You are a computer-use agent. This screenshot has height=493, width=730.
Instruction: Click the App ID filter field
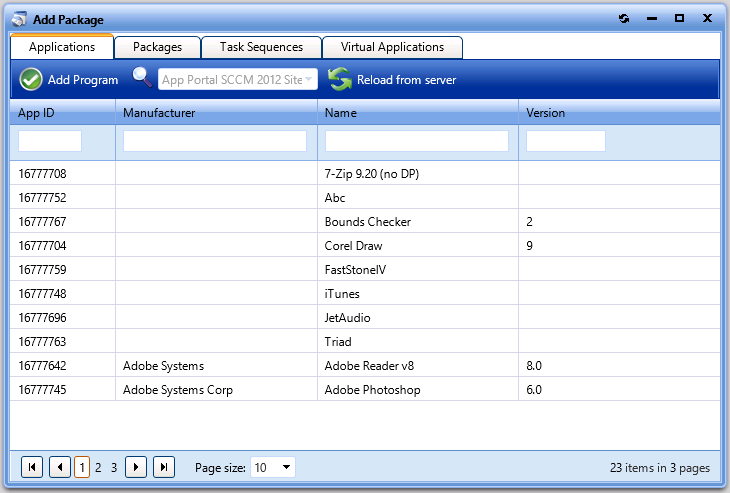(x=49, y=141)
